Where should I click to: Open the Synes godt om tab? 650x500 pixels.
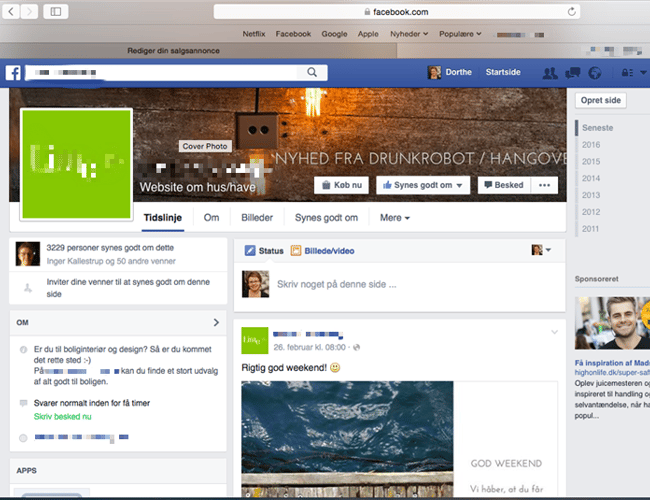(326, 218)
